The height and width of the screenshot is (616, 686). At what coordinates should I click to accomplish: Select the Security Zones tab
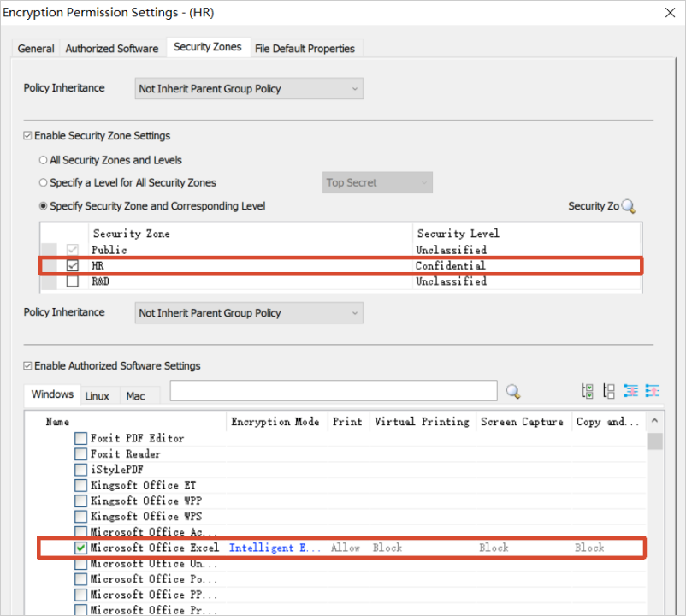(208, 47)
